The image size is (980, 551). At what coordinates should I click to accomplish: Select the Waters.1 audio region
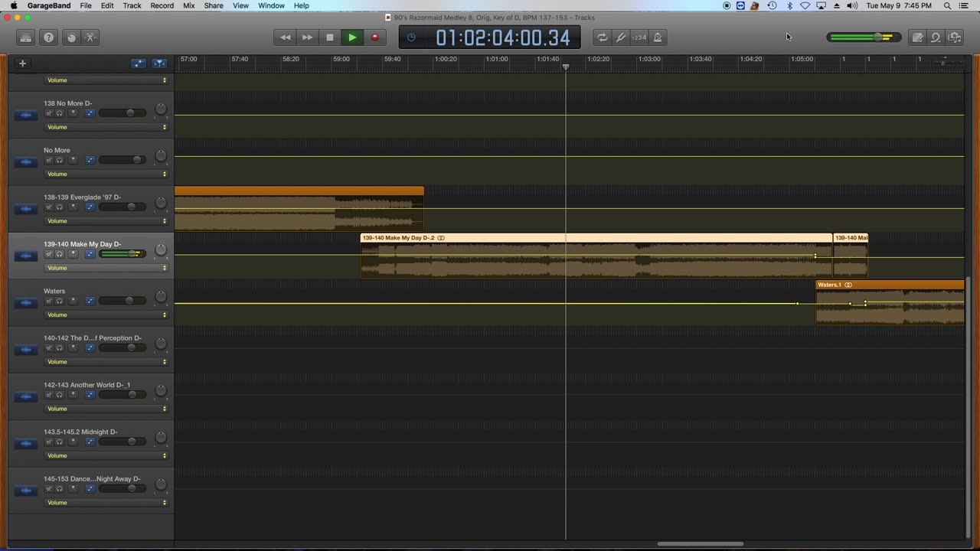[x=890, y=303]
